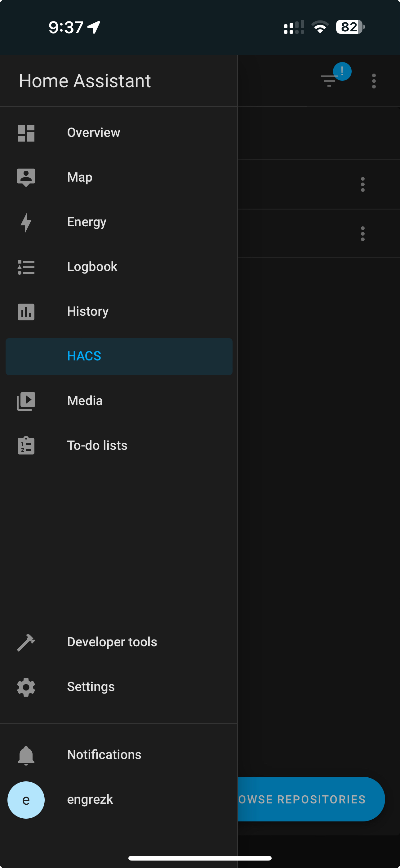Tap the Media play icon
The width and height of the screenshot is (400, 868).
pos(26,401)
